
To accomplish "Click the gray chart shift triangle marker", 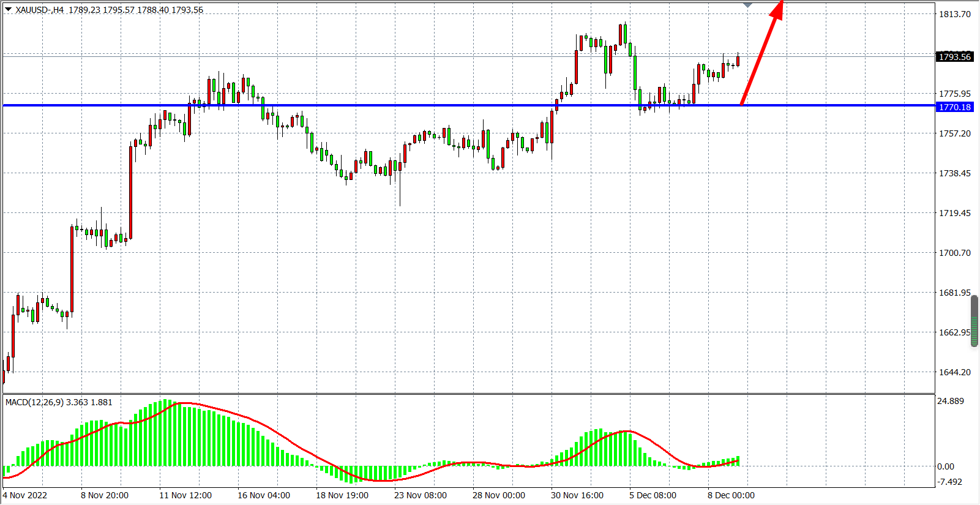I will pos(747,5).
